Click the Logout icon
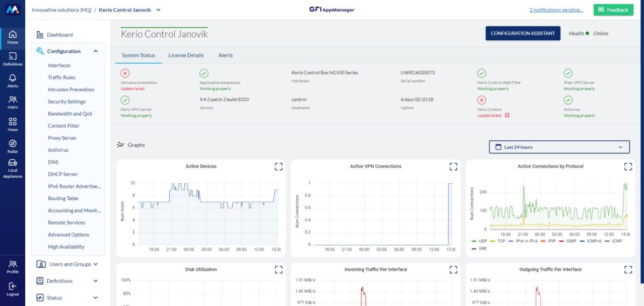 13,289
